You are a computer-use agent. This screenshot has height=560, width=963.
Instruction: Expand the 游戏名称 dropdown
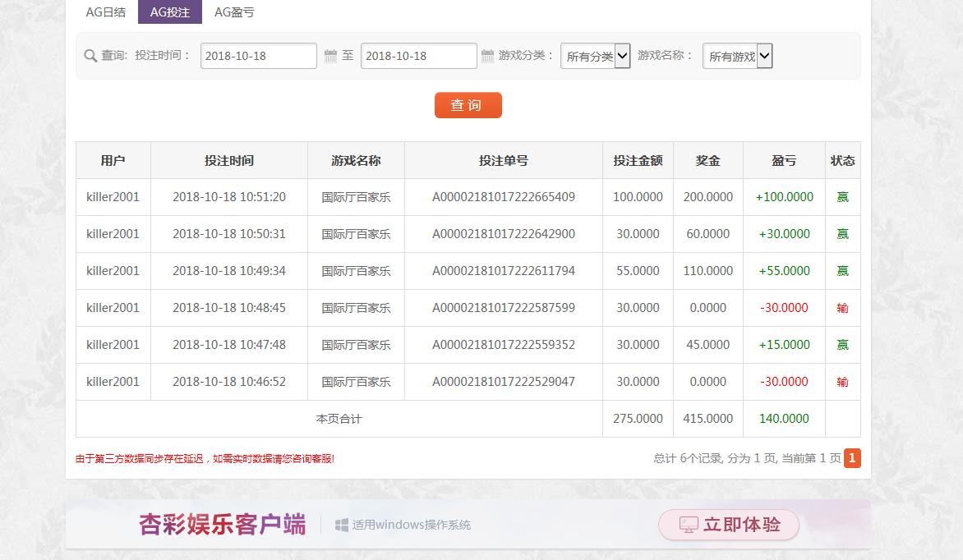[737, 56]
